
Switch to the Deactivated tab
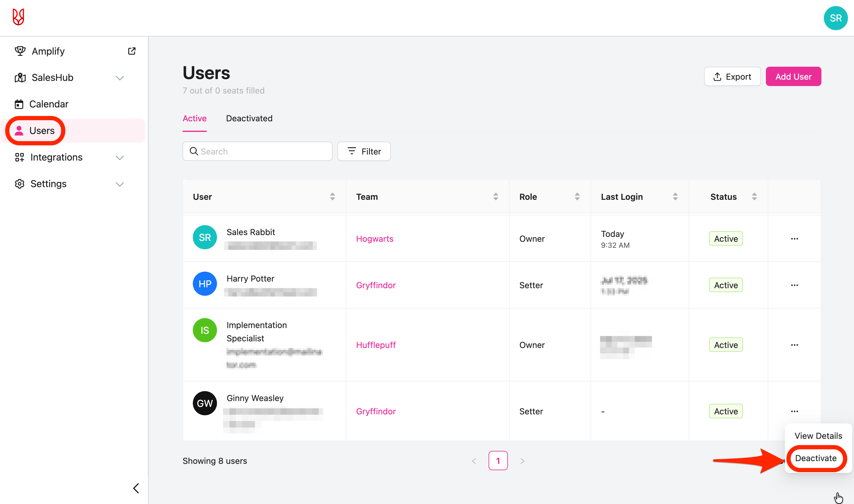coord(249,118)
